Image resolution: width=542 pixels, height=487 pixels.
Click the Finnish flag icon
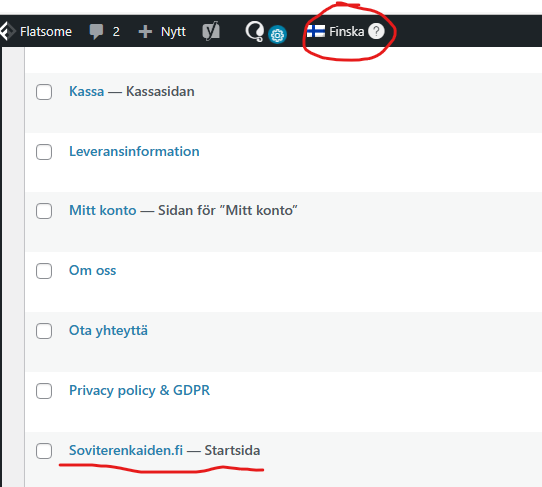pos(316,31)
